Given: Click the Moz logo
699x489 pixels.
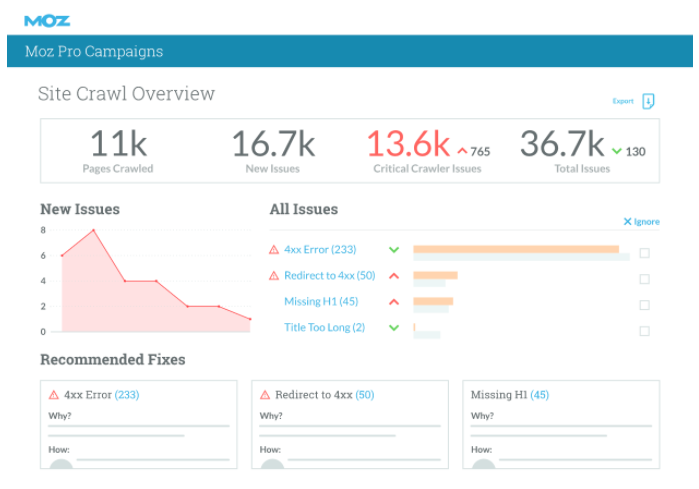Looking at the screenshot, I should (x=47, y=20).
